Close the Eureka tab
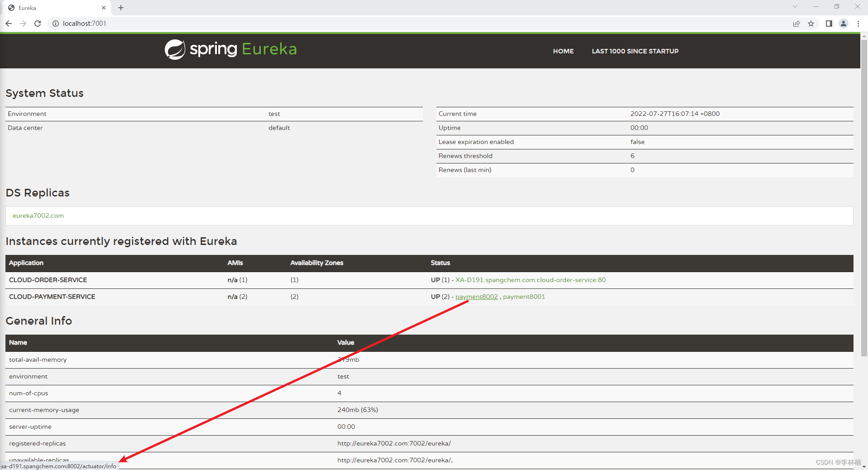 click(104, 8)
